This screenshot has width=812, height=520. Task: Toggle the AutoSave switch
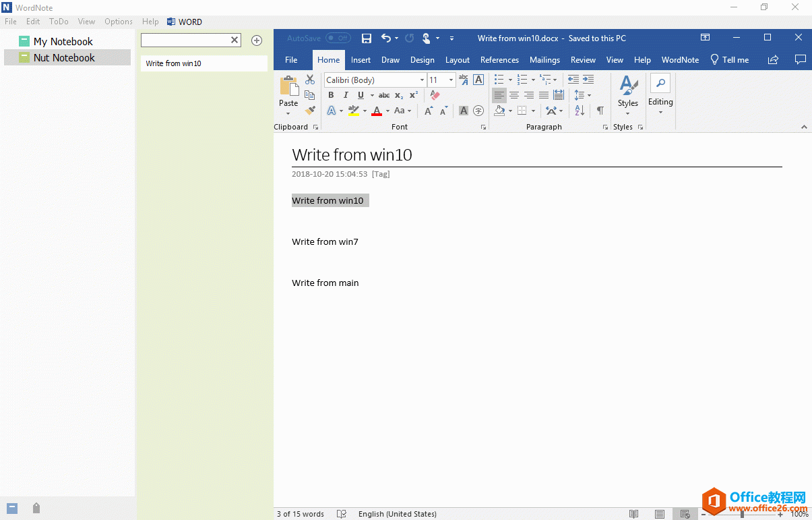338,38
